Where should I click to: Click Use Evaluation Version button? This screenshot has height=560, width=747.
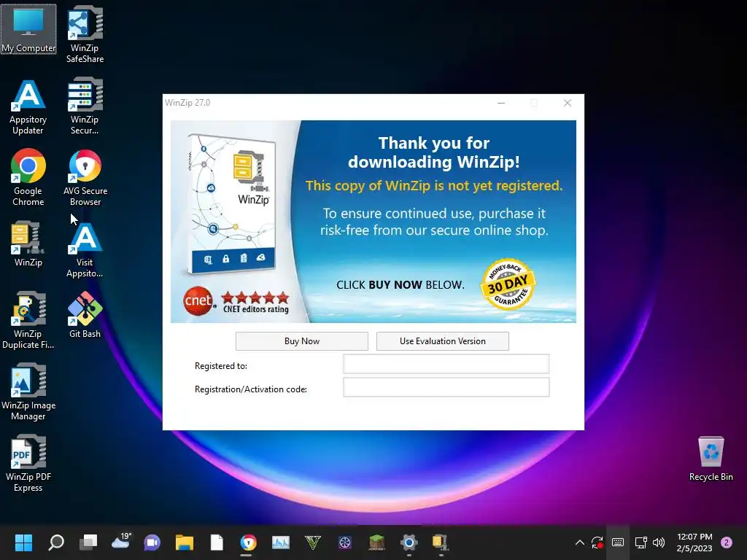click(x=443, y=341)
